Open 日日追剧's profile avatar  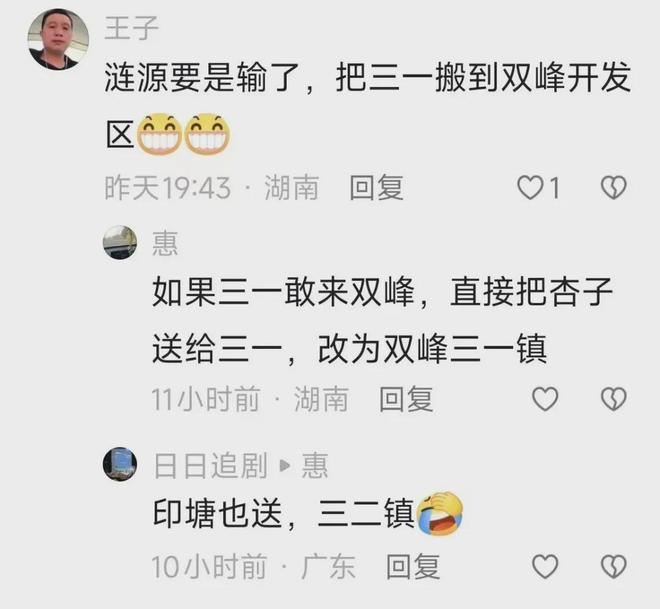(120, 464)
